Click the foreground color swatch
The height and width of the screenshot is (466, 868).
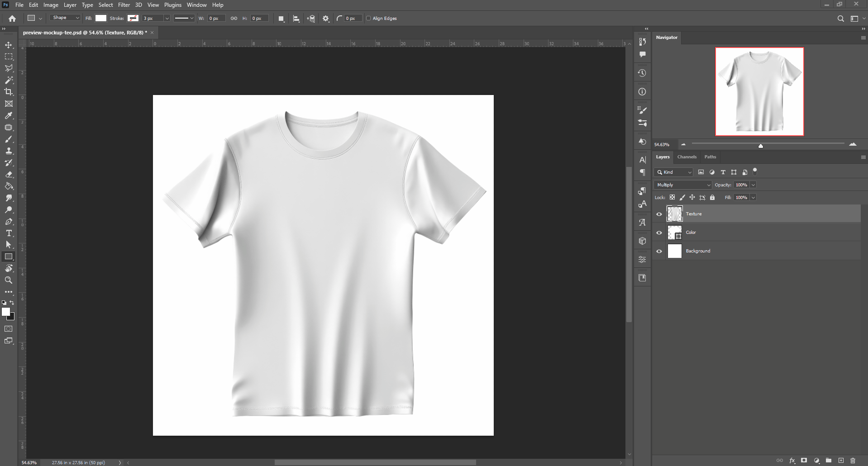[6, 312]
